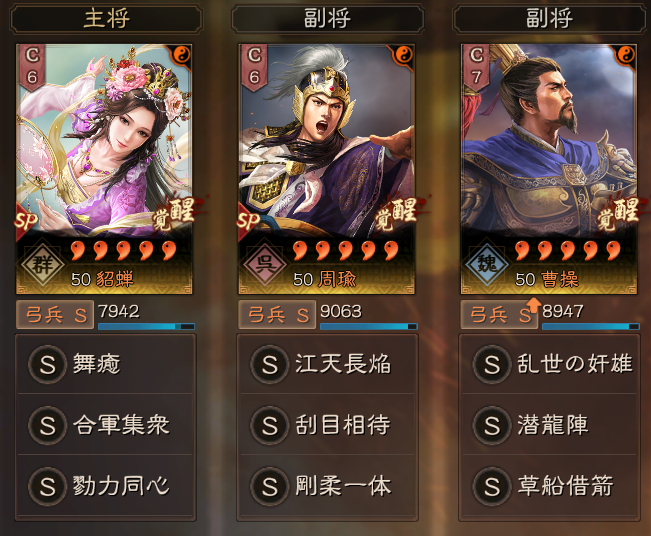The image size is (651, 536).
Task: Click 周瑜's 弓兵 S troop type label
Action: click(x=277, y=315)
